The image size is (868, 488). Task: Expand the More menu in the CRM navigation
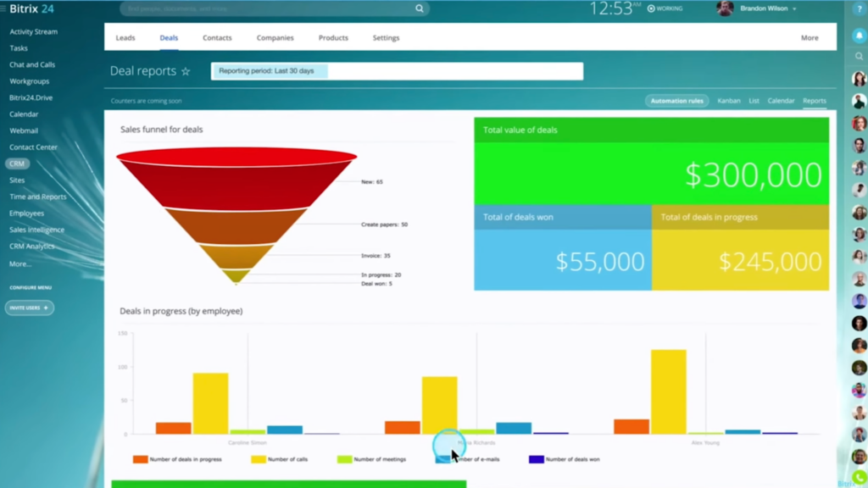pos(810,37)
